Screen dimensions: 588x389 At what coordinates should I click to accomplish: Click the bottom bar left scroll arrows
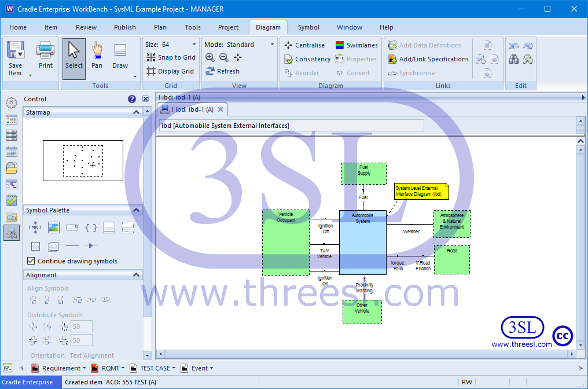coord(21,368)
